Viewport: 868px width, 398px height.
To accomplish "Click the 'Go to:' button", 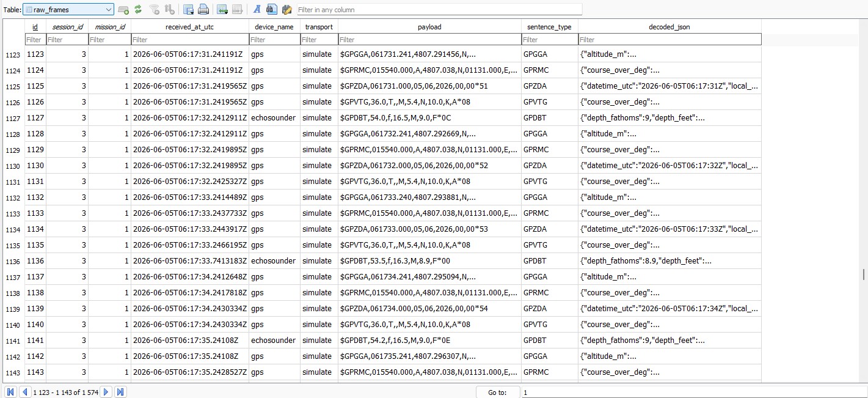I will 498,392.
